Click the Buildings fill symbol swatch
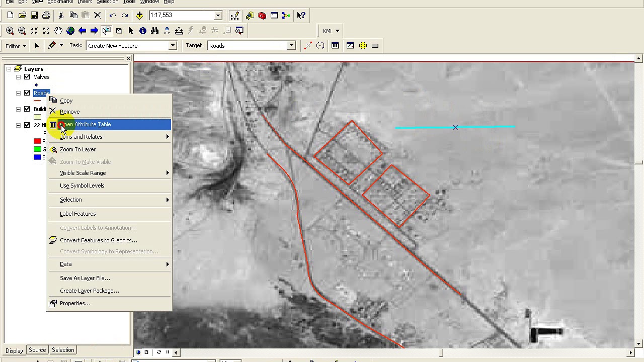The height and width of the screenshot is (362, 644). click(x=37, y=117)
